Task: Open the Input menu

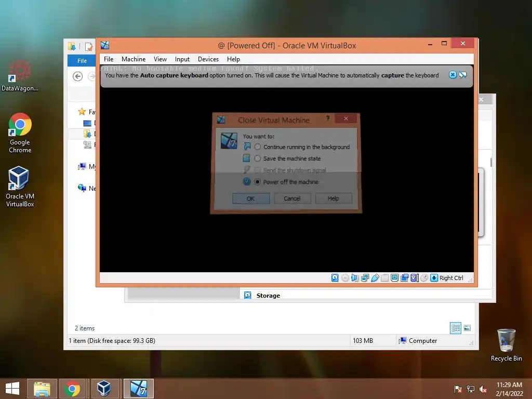Action: [x=182, y=59]
